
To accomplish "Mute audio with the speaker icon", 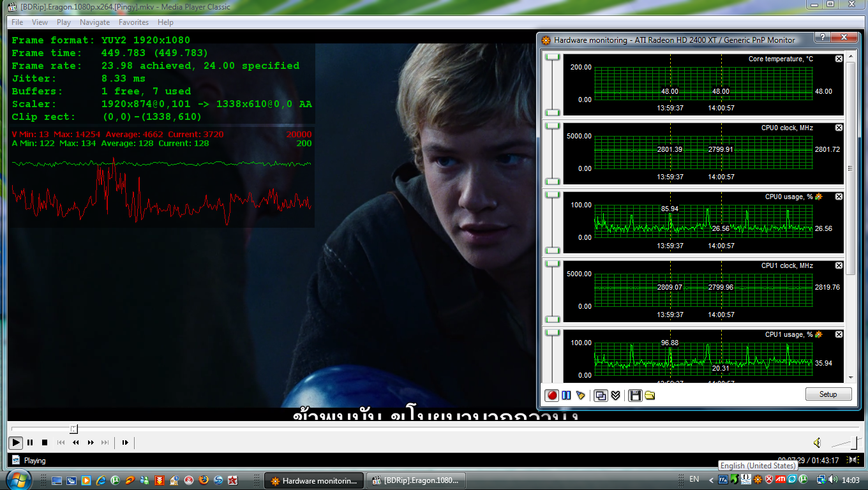I will point(817,443).
